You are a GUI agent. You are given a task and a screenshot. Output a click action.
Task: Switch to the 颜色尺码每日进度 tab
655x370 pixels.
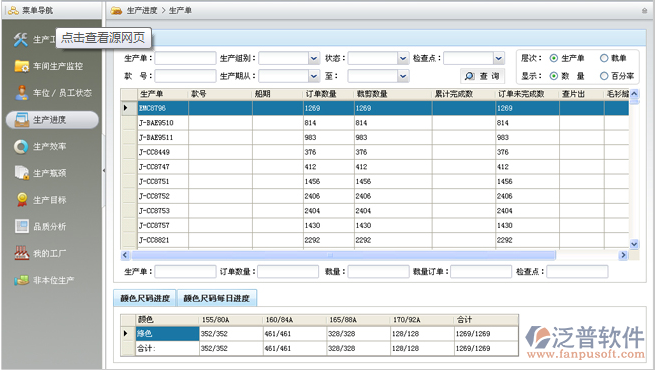click(x=216, y=298)
